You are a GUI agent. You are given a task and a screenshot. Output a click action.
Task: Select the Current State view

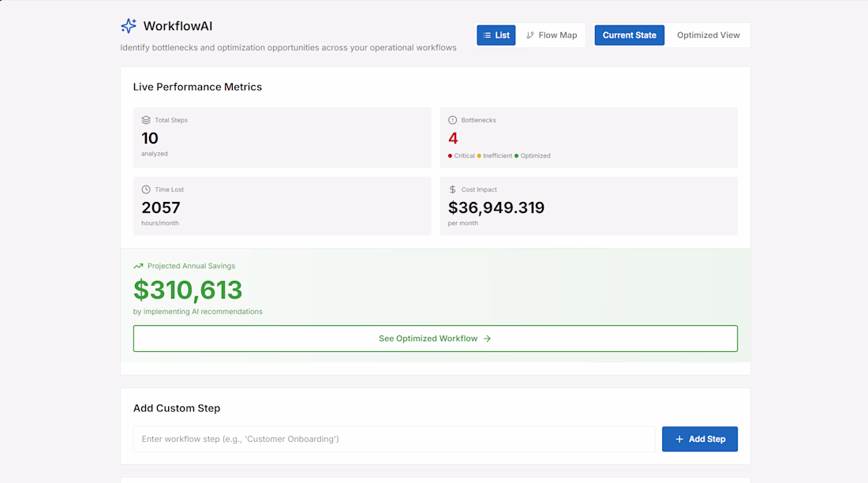[630, 35]
